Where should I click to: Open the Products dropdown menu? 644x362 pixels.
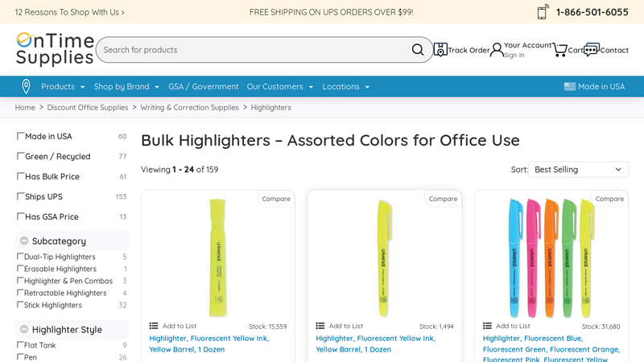coord(63,87)
